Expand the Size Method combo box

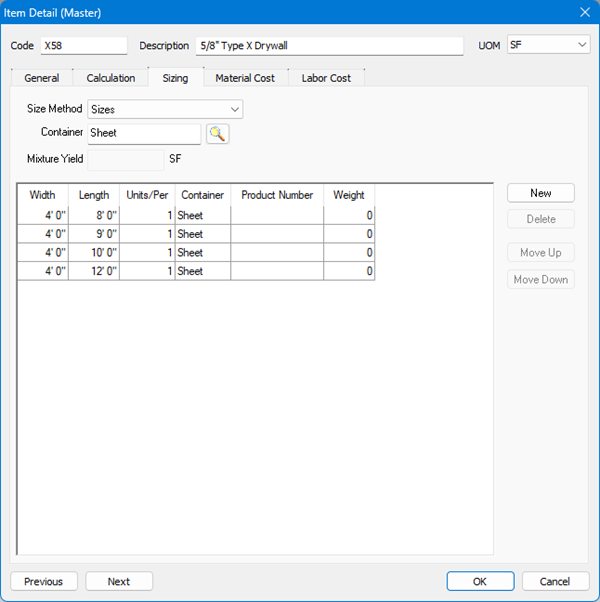(x=165, y=109)
